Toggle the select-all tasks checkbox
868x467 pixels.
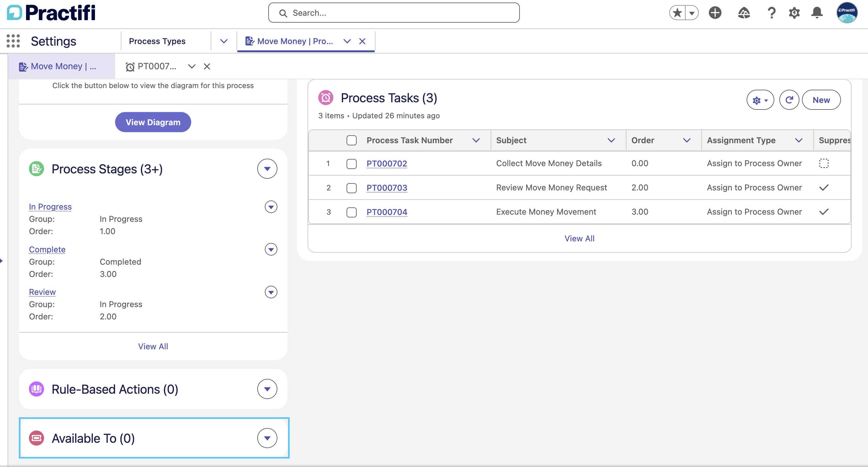point(352,140)
